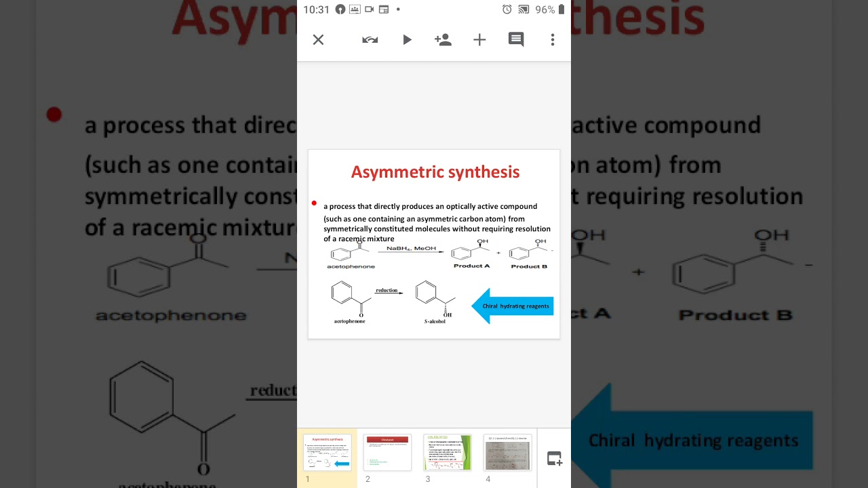Open the comments icon

coord(516,40)
